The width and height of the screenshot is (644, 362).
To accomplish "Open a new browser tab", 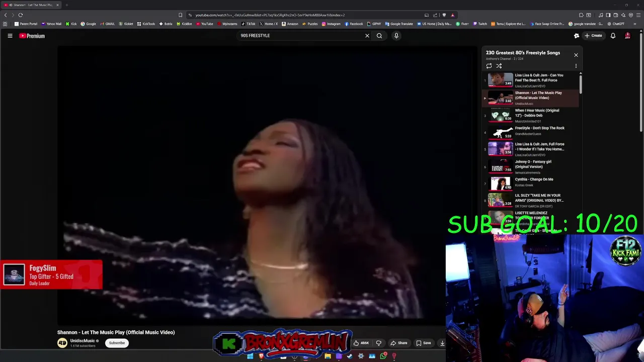I will tap(66, 5).
